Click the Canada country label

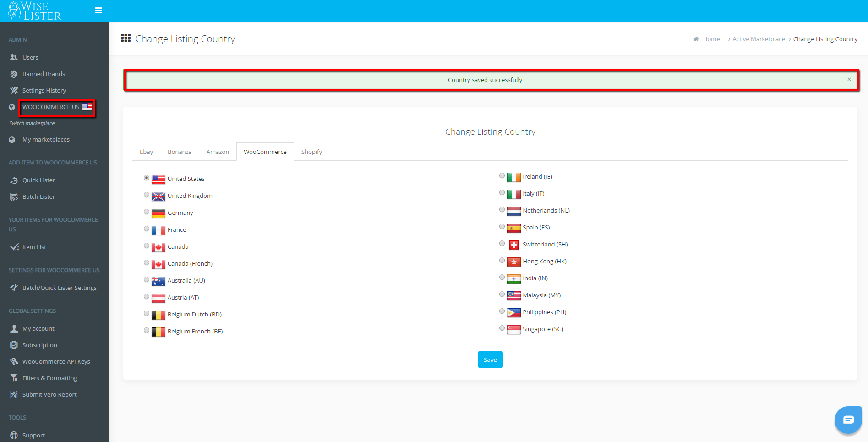[x=178, y=247]
